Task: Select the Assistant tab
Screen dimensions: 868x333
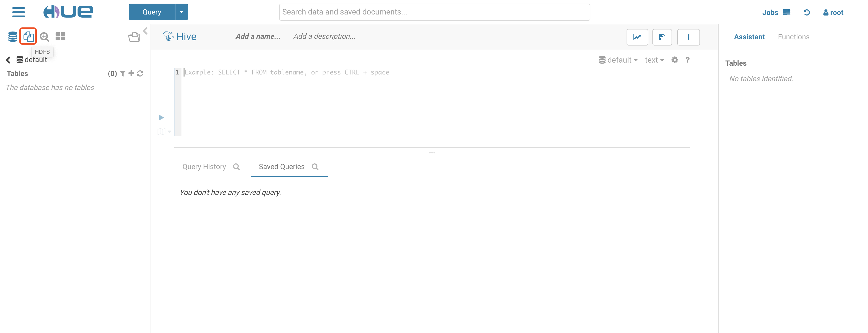Action: click(x=749, y=37)
